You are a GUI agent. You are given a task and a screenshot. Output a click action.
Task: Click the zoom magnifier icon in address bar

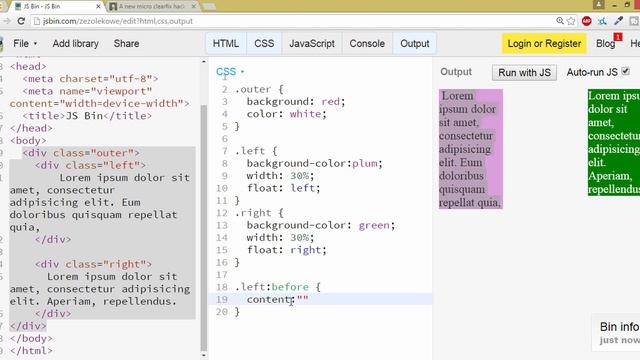(560, 21)
